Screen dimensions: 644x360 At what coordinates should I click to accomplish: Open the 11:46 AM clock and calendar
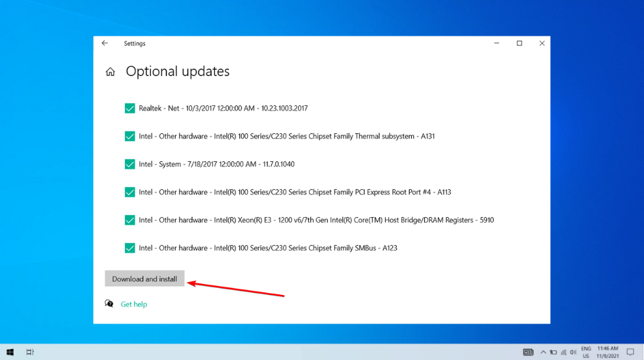pyautogui.click(x=608, y=352)
